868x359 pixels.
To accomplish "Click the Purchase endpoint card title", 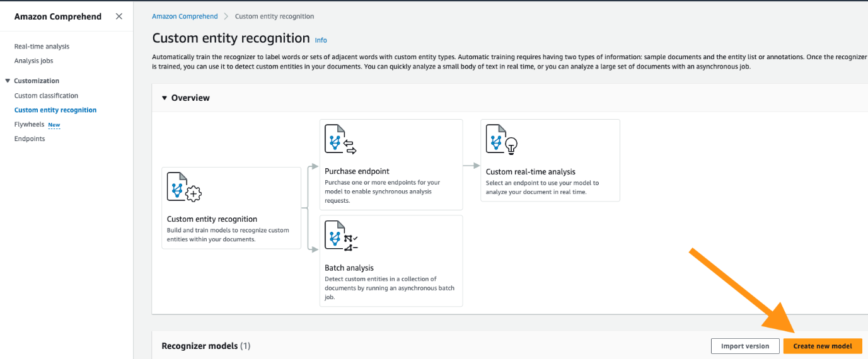I will (x=357, y=171).
